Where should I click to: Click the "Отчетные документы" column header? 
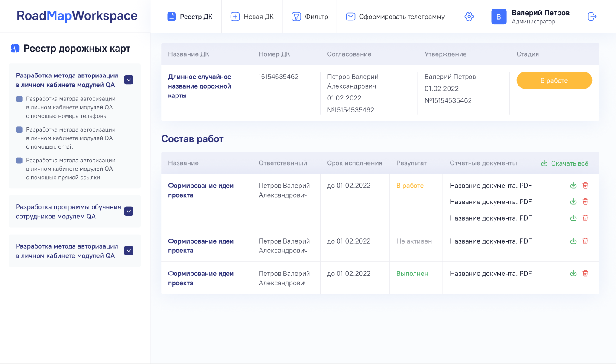[x=483, y=163]
